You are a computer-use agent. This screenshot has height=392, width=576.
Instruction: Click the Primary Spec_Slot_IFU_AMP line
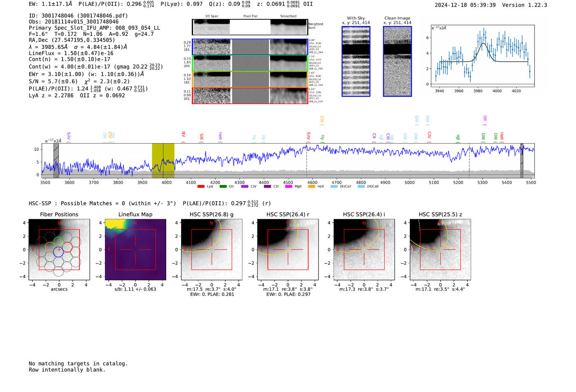[x=94, y=28]
